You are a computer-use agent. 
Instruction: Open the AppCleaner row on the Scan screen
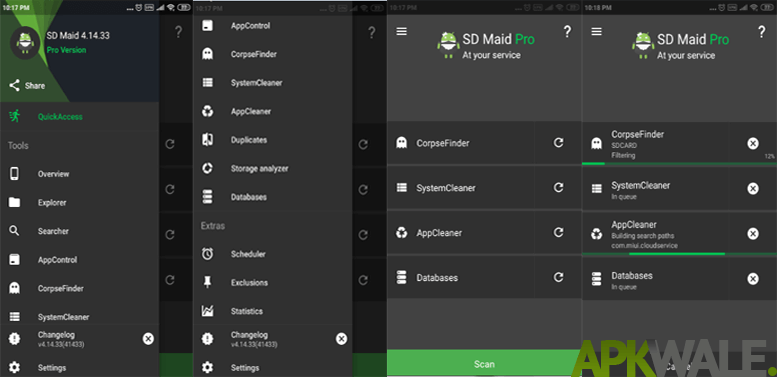click(x=461, y=232)
